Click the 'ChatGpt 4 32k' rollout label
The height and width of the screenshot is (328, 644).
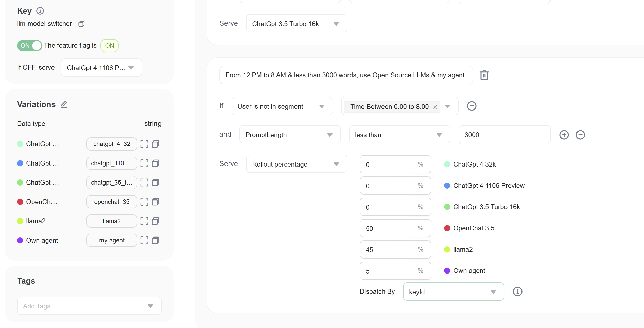pyautogui.click(x=474, y=164)
